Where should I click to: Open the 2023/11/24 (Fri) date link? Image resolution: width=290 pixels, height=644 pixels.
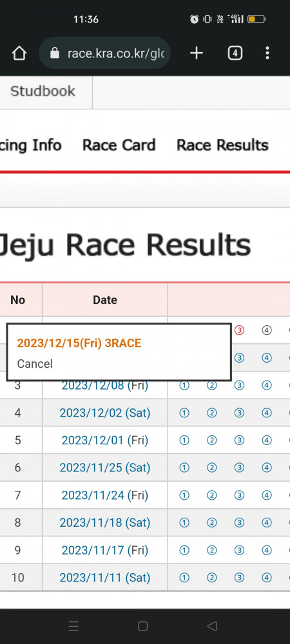[105, 495]
